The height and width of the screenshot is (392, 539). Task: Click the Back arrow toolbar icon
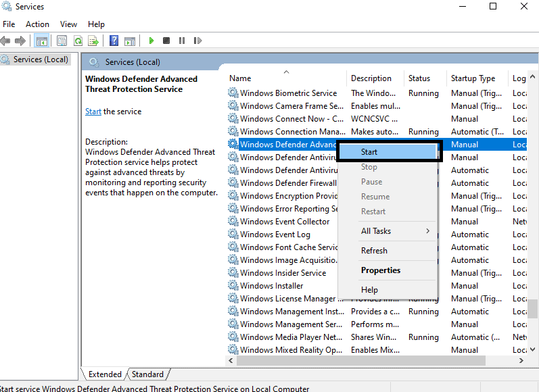(x=5, y=41)
